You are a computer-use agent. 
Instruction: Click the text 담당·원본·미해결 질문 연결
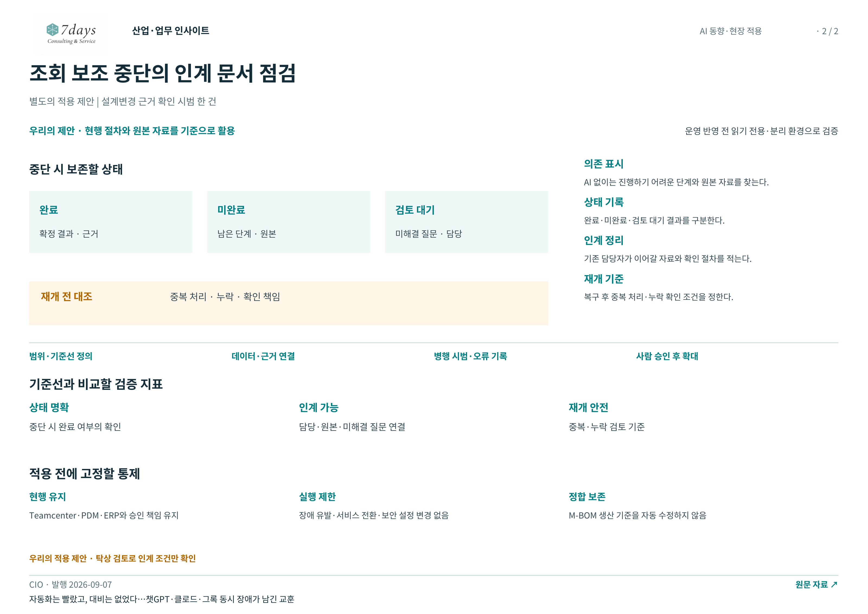click(352, 427)
